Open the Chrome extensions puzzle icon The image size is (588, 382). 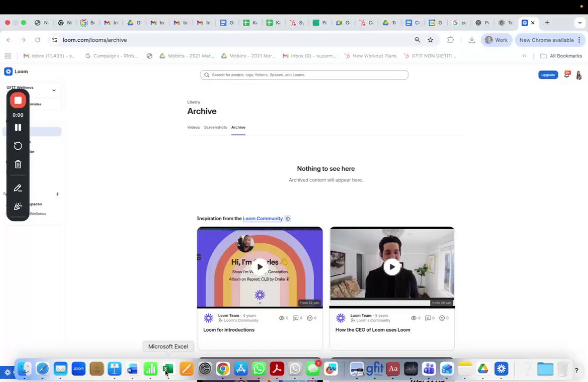(x=451, y=40)
